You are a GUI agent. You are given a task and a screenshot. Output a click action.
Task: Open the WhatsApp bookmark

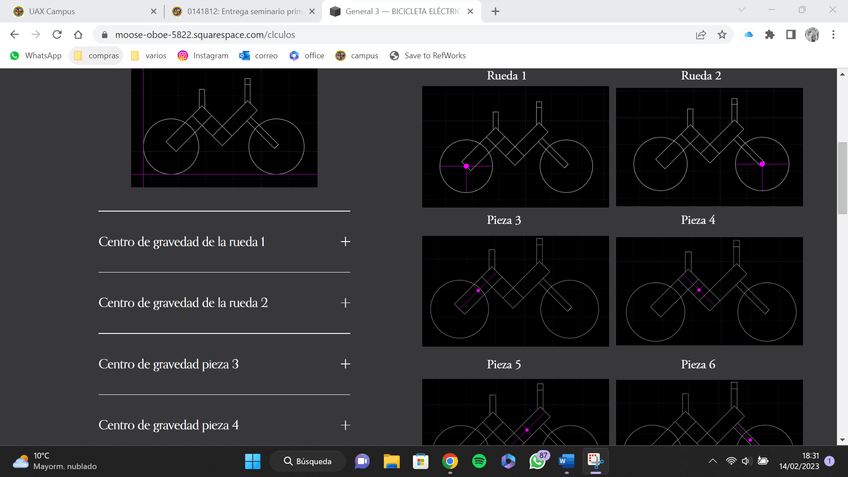[36, 56]
